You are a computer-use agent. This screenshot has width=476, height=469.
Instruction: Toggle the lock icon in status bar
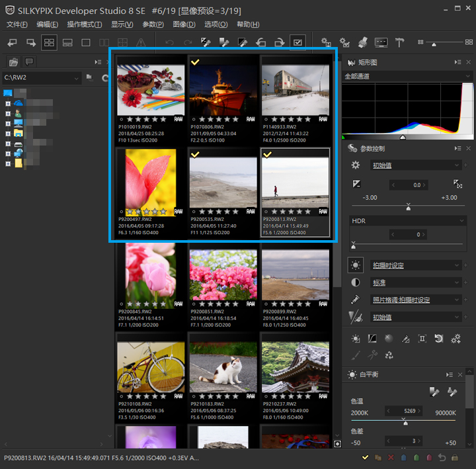[x=455, y=457]
